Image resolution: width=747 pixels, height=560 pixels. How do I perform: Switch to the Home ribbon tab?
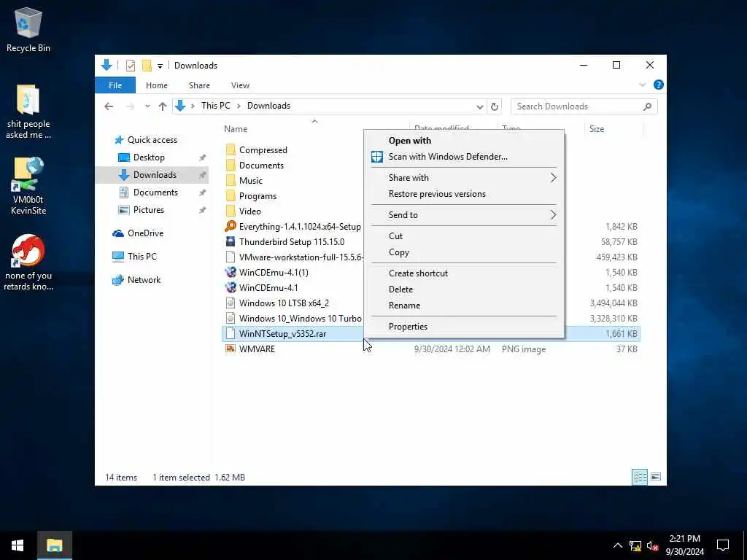coord(157,85)
